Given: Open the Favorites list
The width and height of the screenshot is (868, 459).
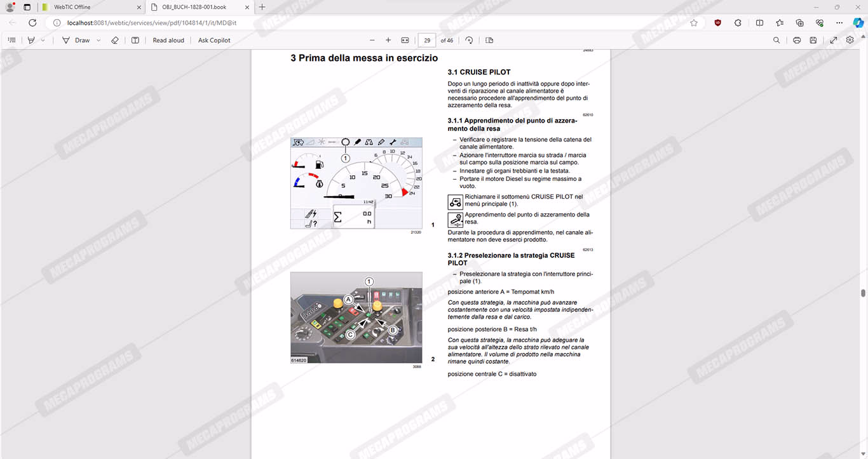Looking at the screenshot, I should pyautogui.click(x=780, y=22).
